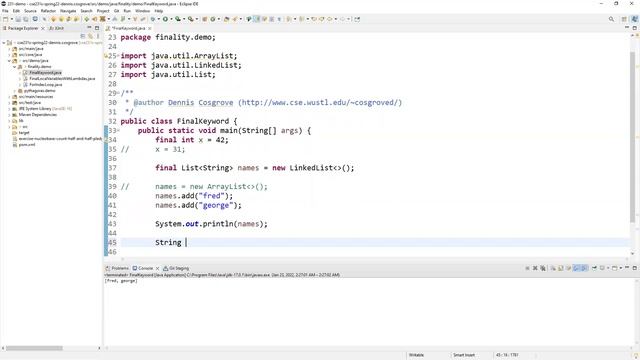The width and height of the screenshot is (640, 360).
Task: Click Display Selected Console icon
Action: [x=602, y=268]
